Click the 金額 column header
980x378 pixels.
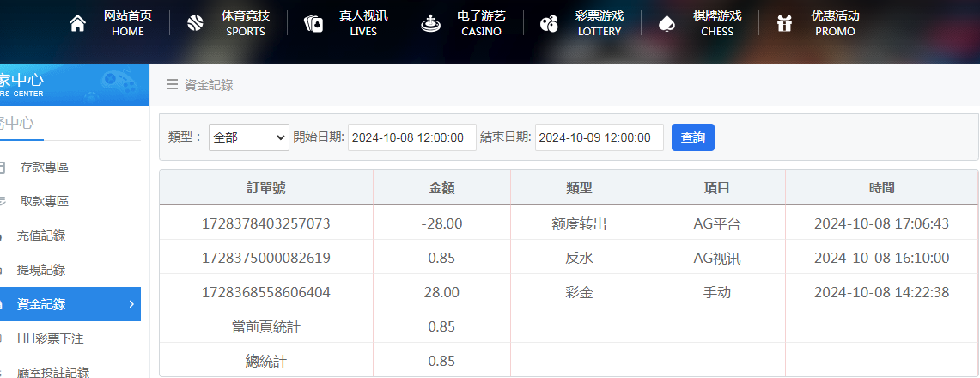click(x=441, y=188)
